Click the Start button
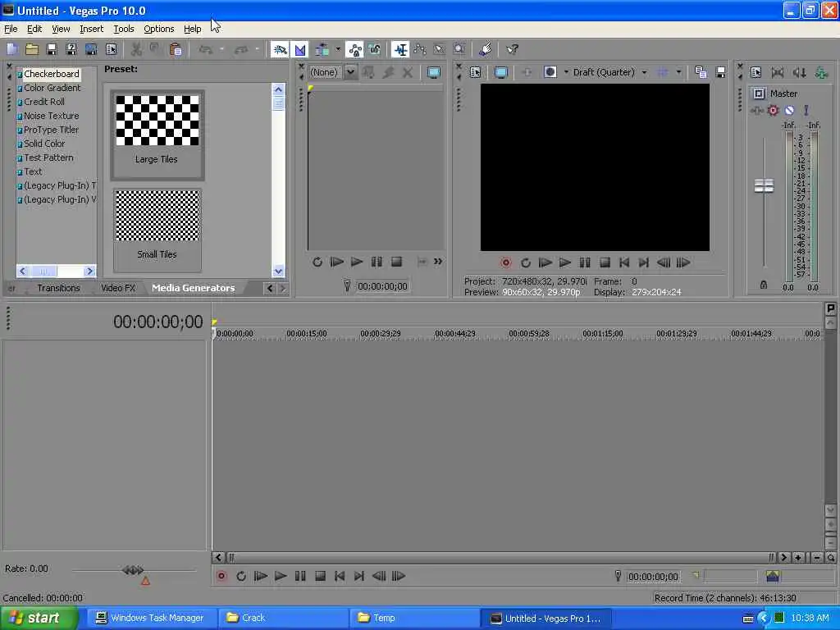Viewport: 840px width, 630px height. 39,619
